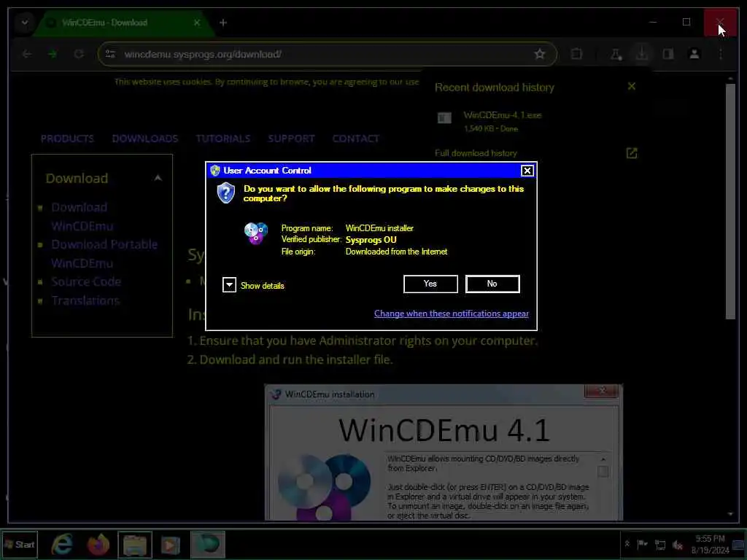Close Recent download history panel
This screenshot has height=560, width=747.
point(631,86)
